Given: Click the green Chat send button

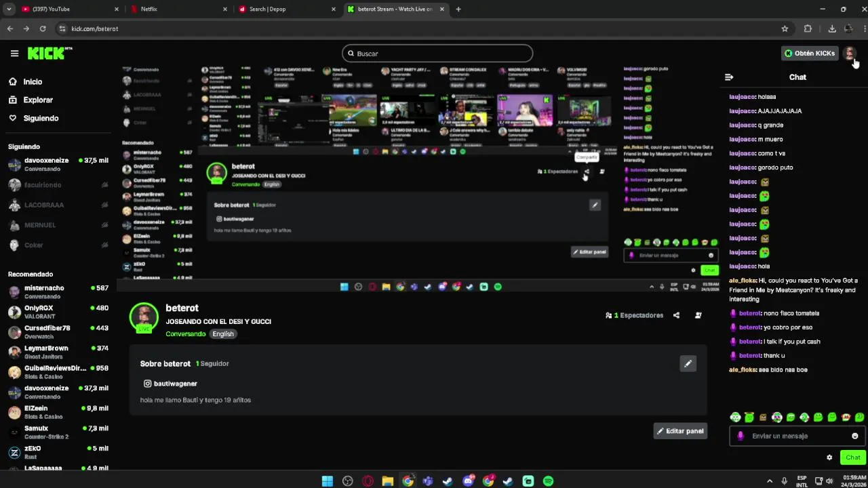Looking at the screenshot, I should coord(852,457).
